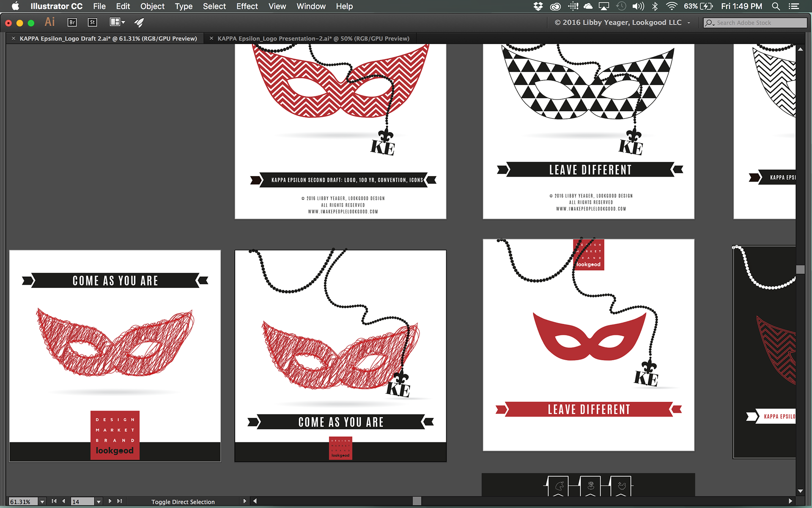Click vertical scrollbar up arrow
812x508 pixels.
(x=800, y=50)
